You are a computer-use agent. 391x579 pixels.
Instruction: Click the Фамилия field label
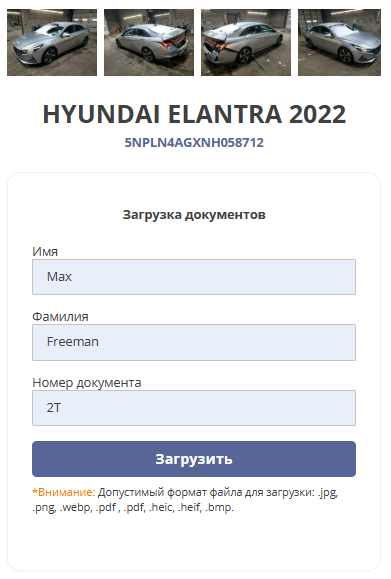tap(60, 316)
